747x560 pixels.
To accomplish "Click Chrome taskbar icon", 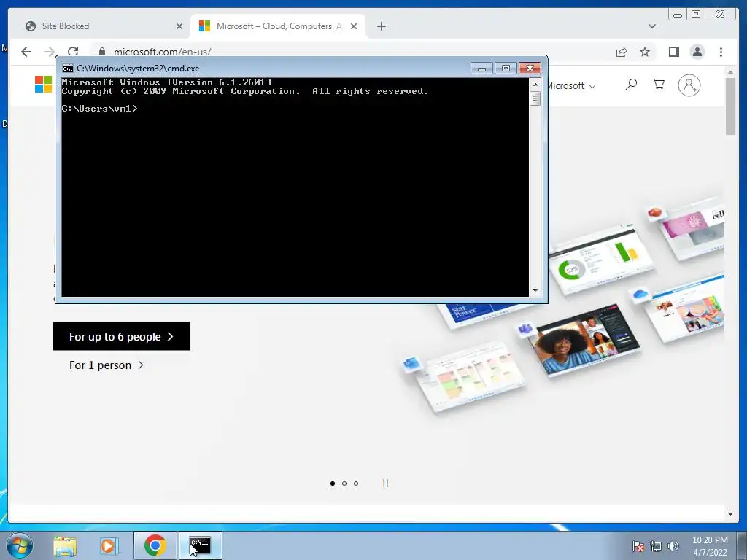I will pyautogui.click(x=155, y=545).
